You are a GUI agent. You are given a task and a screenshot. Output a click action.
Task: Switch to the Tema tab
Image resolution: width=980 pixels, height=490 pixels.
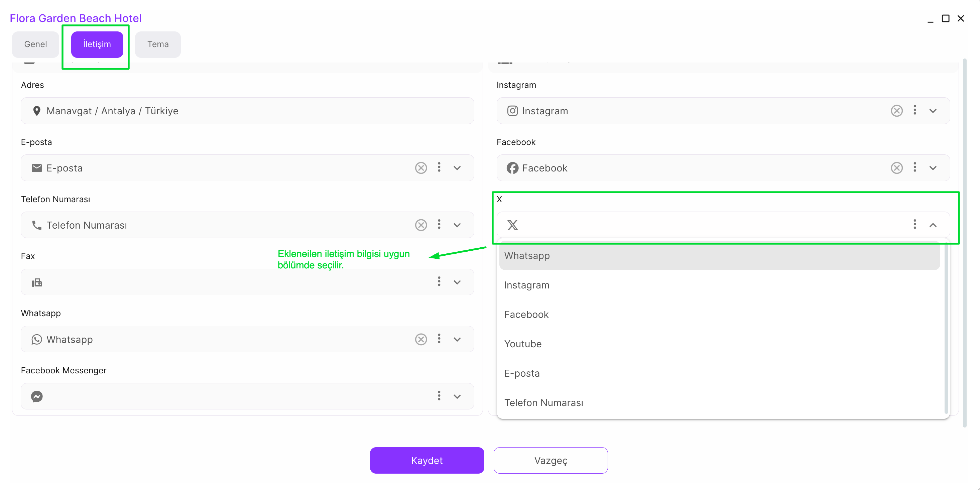click(x=158, y=44)
